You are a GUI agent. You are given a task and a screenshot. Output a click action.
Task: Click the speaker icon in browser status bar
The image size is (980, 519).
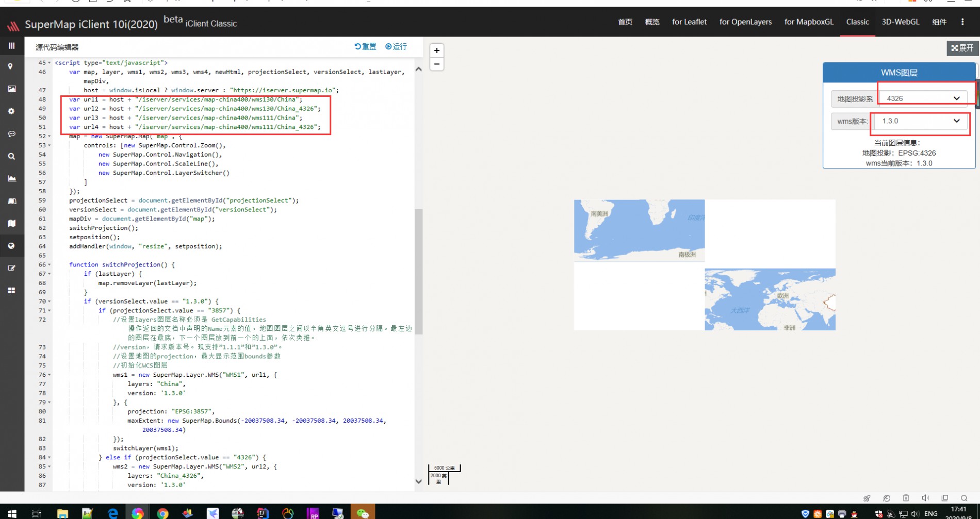(925, 498)
